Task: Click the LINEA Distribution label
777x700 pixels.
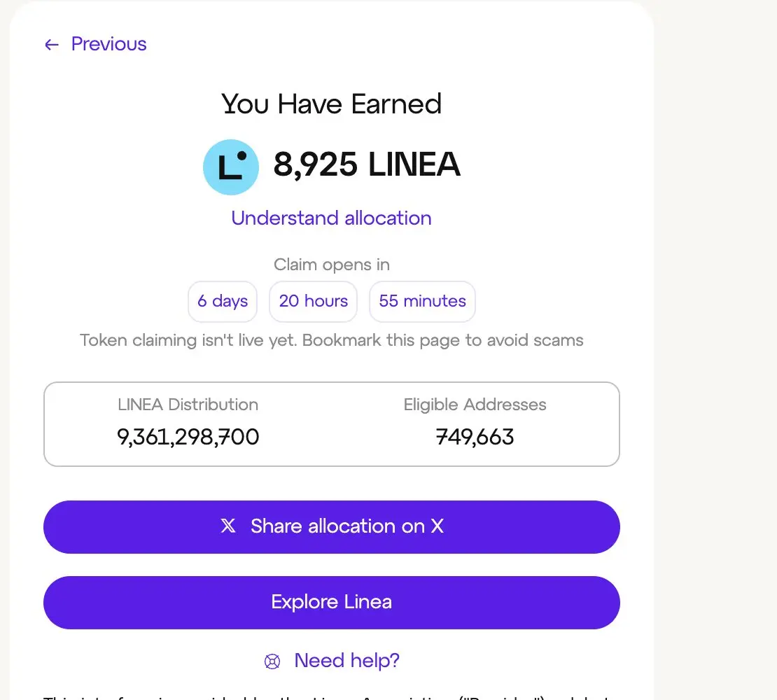Action: pyautogui.click(x=188, y=405)
